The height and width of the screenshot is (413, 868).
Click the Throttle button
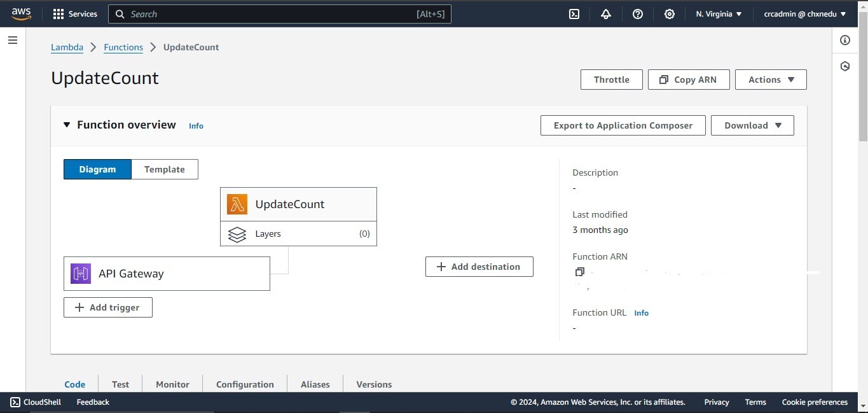612,80
